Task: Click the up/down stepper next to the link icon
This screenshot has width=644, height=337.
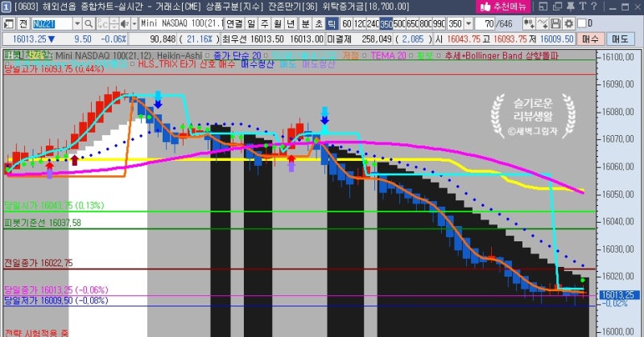Action: (x=114, y=24)
